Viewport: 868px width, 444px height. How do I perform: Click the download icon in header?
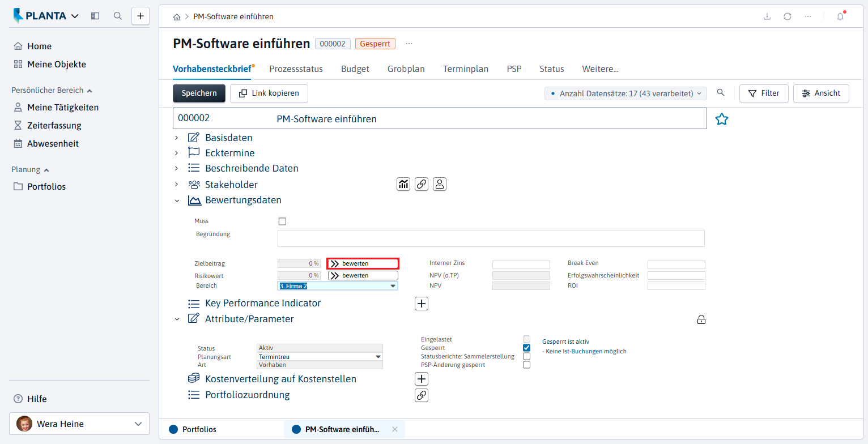[x=767, y=16]
